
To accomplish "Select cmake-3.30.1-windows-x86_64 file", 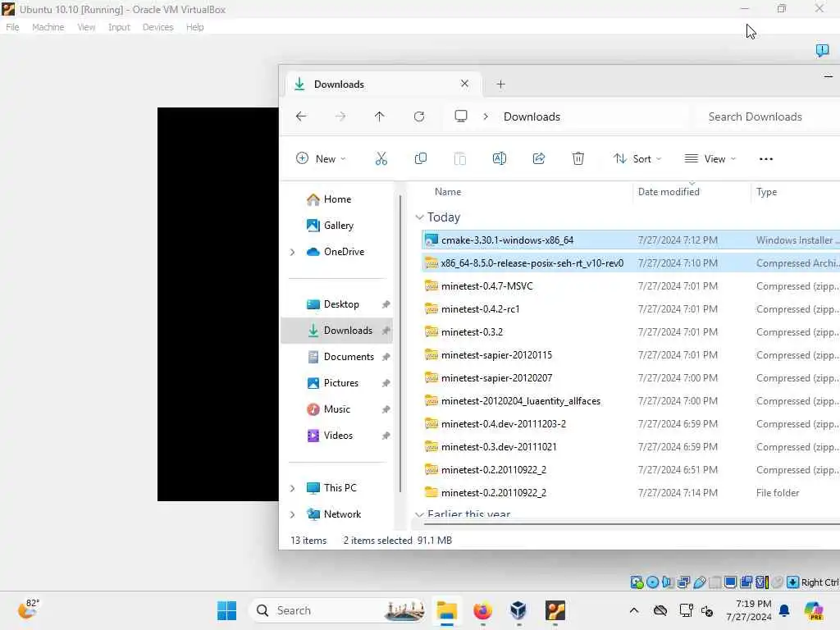I will coord(631,240).
